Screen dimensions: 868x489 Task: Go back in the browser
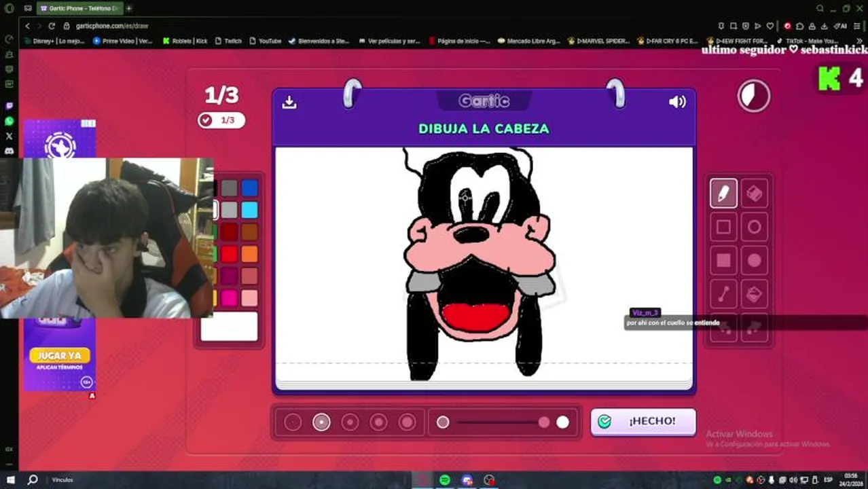click(27, 26)
